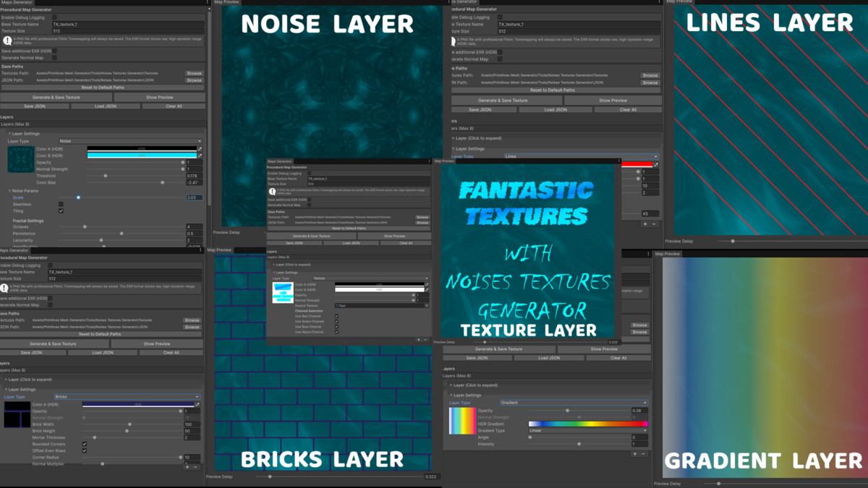Click the PNG tonemapping warning icon

[x=7, y=40]
